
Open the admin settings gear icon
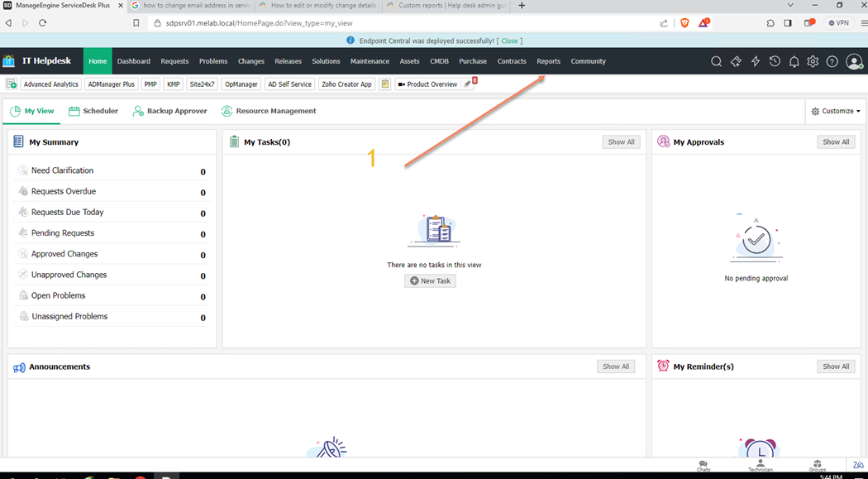[813, 62]
